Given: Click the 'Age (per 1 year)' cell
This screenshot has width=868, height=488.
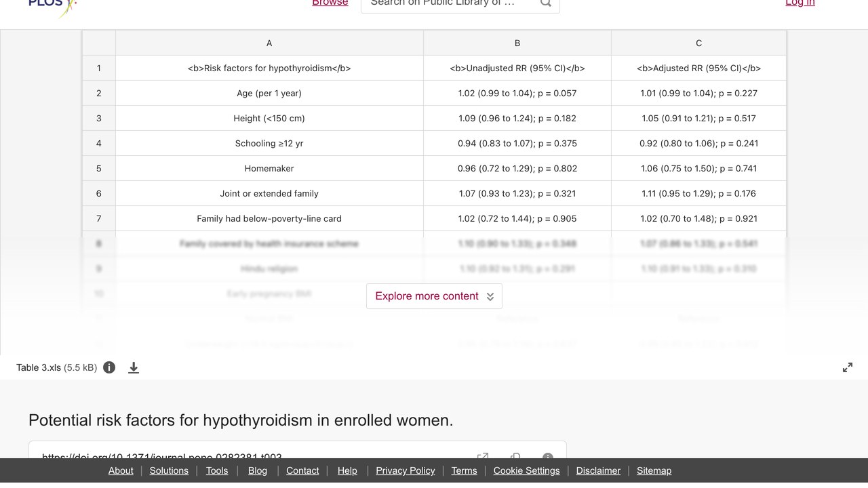Looking at the screenshot, I should [x=269, y=93].
